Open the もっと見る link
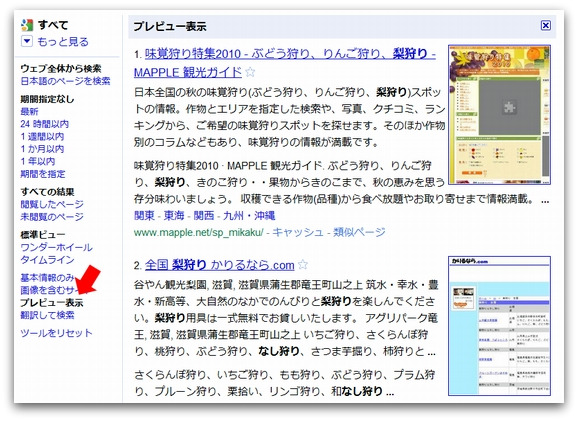578x421 pixels. point(63,42)
